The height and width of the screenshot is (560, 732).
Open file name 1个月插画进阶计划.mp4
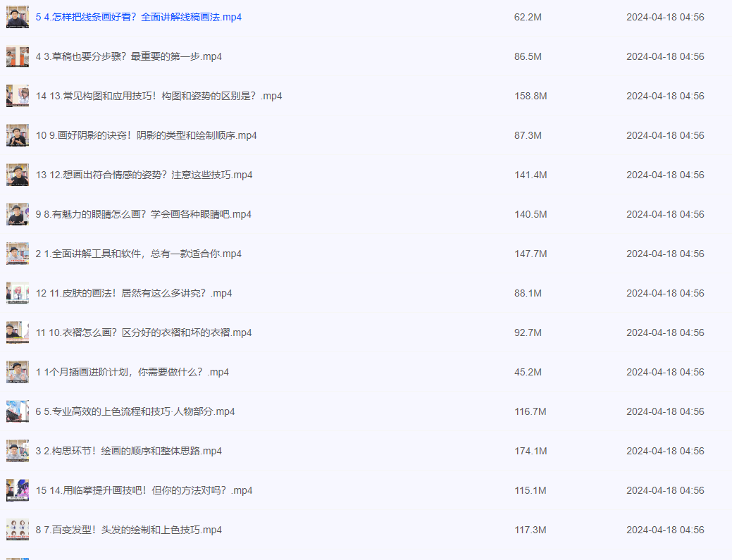click(x=132, y=372)
